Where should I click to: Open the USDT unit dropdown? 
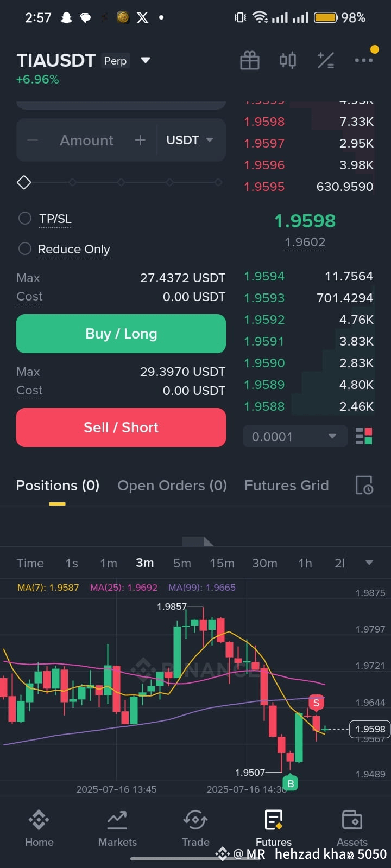coord(190,140)
